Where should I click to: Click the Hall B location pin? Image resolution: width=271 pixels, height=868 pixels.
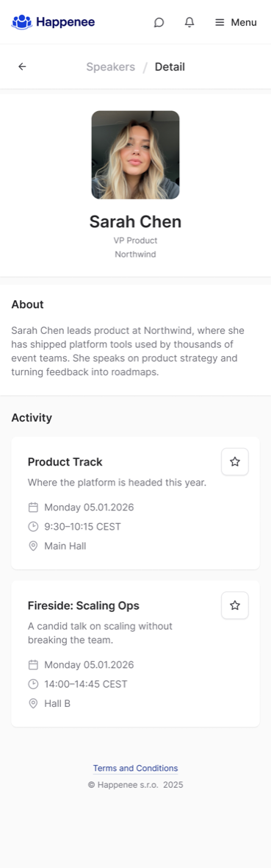33,703
